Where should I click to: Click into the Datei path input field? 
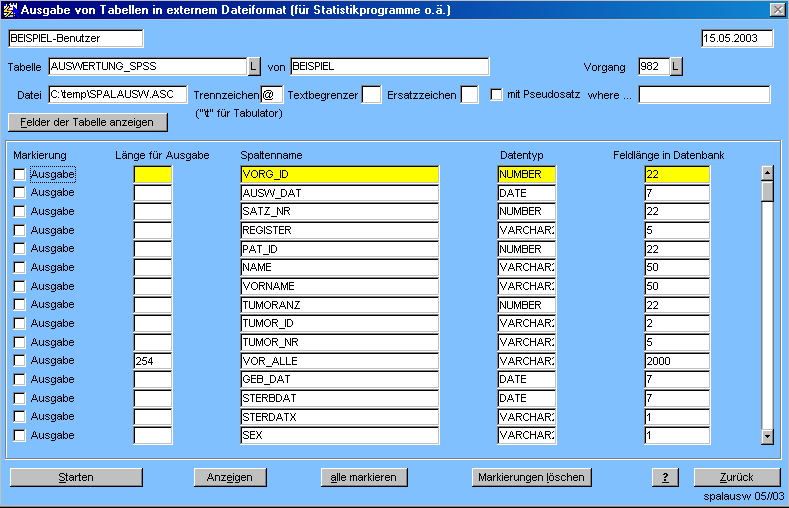click(117, 95)
